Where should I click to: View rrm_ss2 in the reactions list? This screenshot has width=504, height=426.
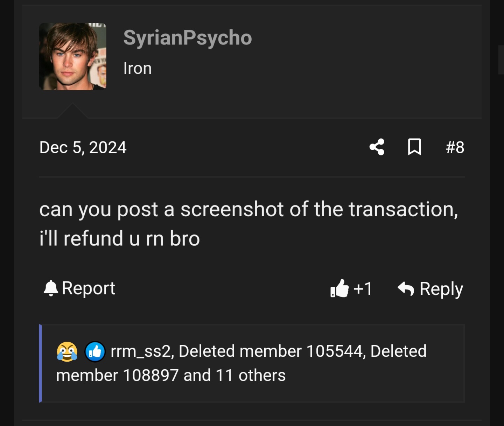(142, 351)
